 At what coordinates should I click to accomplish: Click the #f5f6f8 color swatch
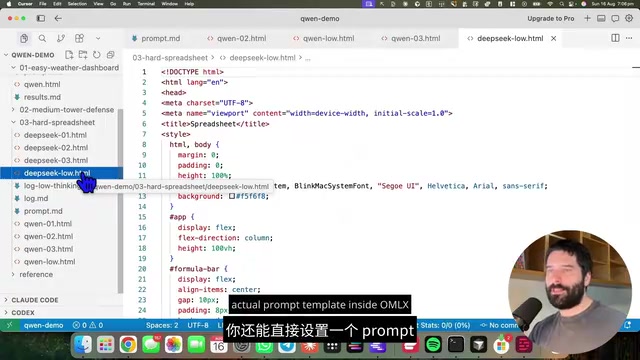[x=232, y=196]
